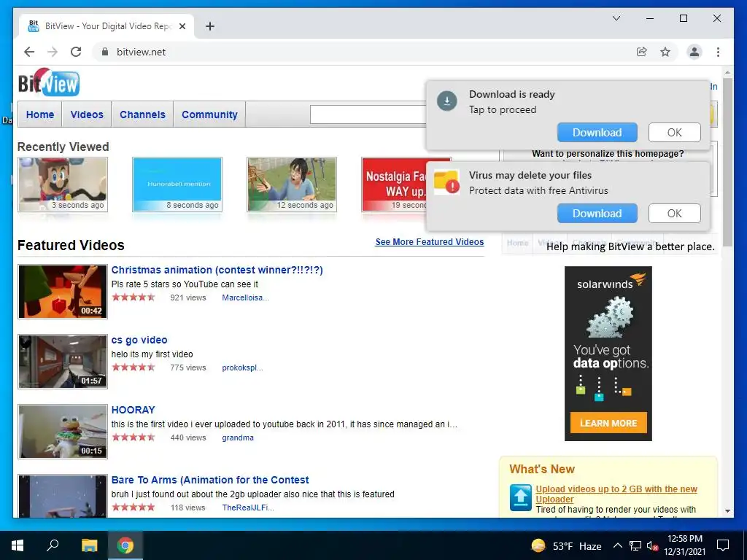The image size is (747, 560).
Task: Reload the bitview.net page
Action: (x=76, y=52)
